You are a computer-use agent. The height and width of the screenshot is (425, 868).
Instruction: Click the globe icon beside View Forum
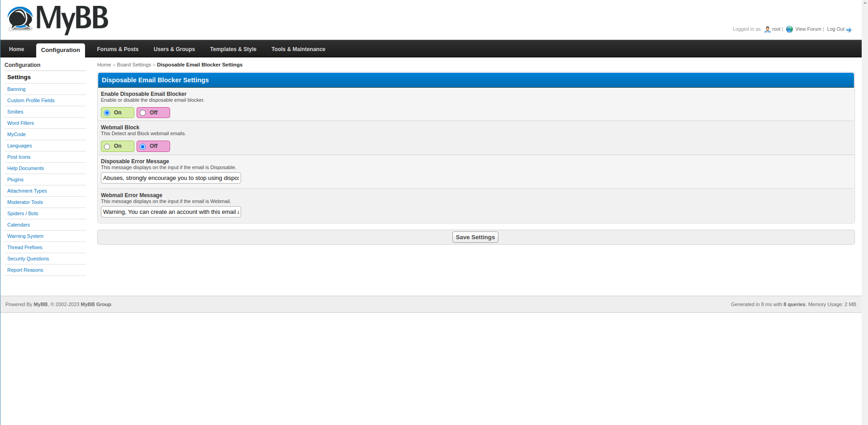[x=789, y=29]
